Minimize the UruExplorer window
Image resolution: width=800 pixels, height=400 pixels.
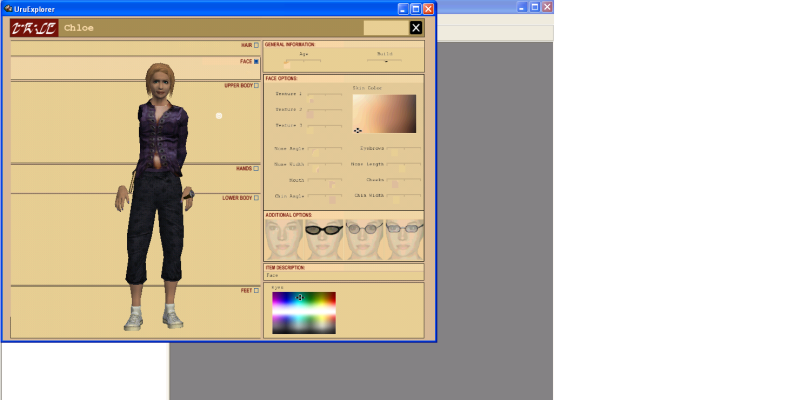click(x=403, y=9)
